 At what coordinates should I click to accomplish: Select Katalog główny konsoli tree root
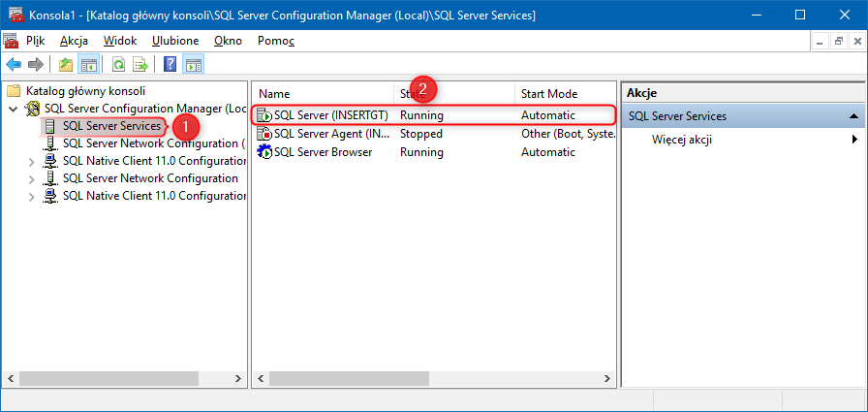pos(86,91)
